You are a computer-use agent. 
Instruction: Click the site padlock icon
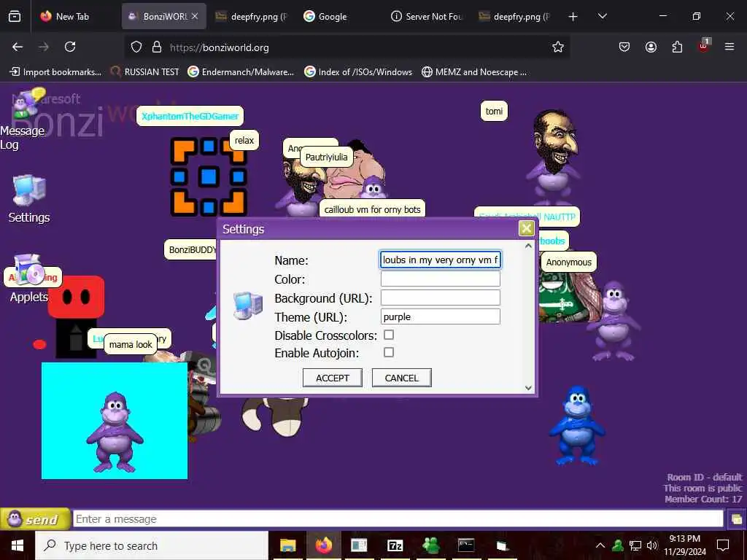pos(156,47)
